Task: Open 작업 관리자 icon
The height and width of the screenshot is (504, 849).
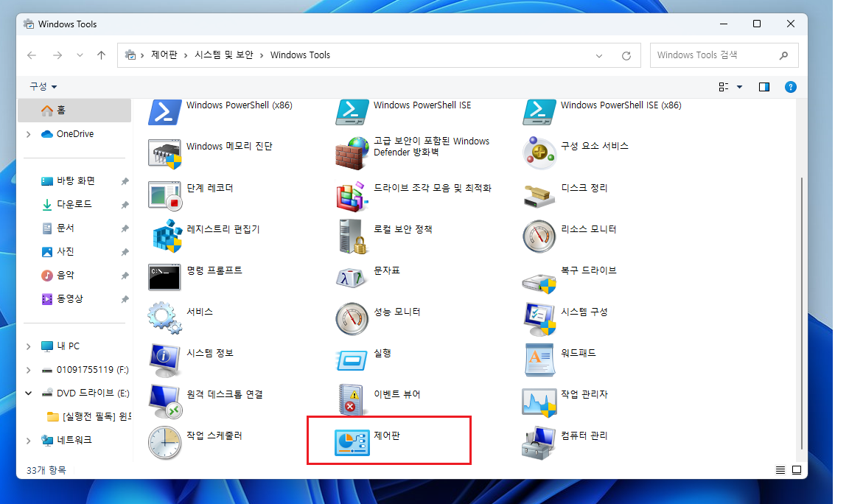Action: pyautogui.click(x=539, y=401)
